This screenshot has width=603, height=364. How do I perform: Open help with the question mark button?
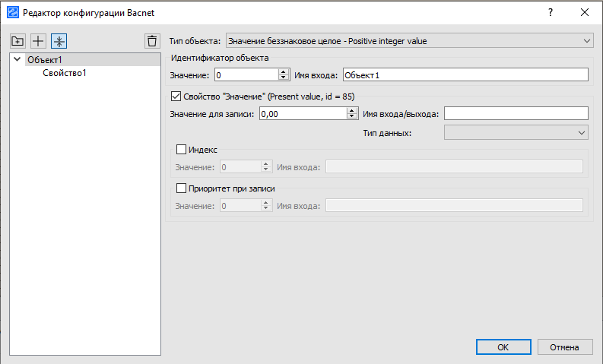pyautogui.click(x=551, y=12)
